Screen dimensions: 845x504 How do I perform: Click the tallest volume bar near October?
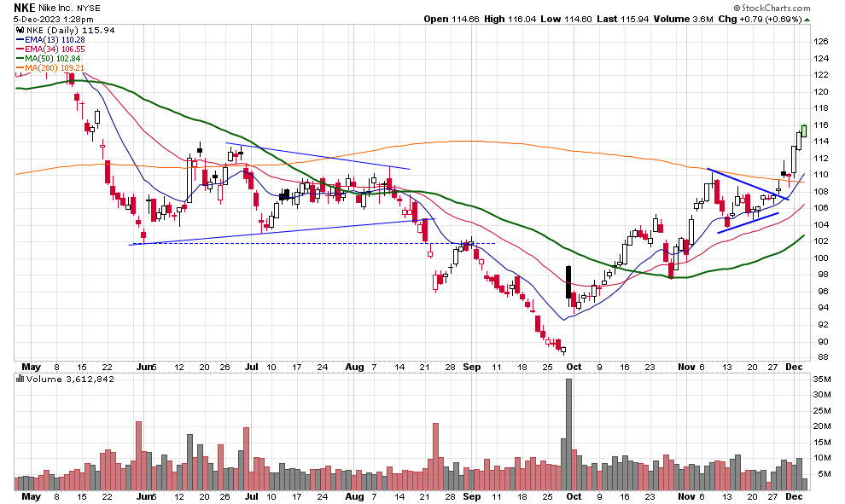(x=568, y=435)
